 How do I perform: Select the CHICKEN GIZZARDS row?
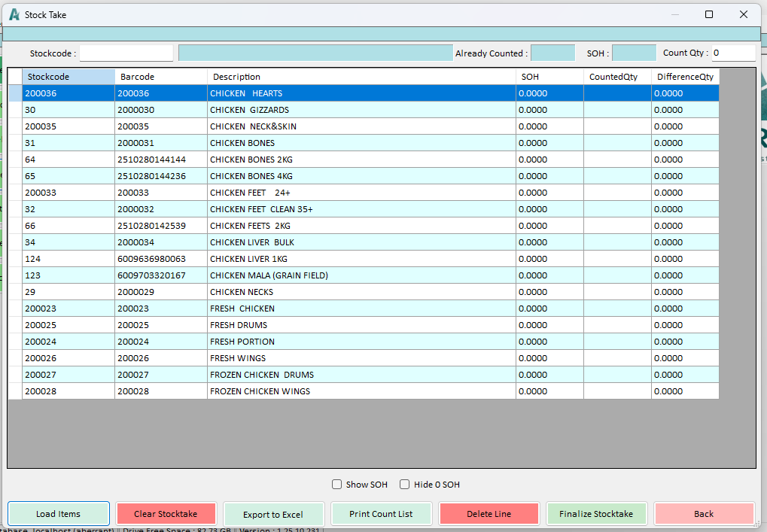click(249, 110)
